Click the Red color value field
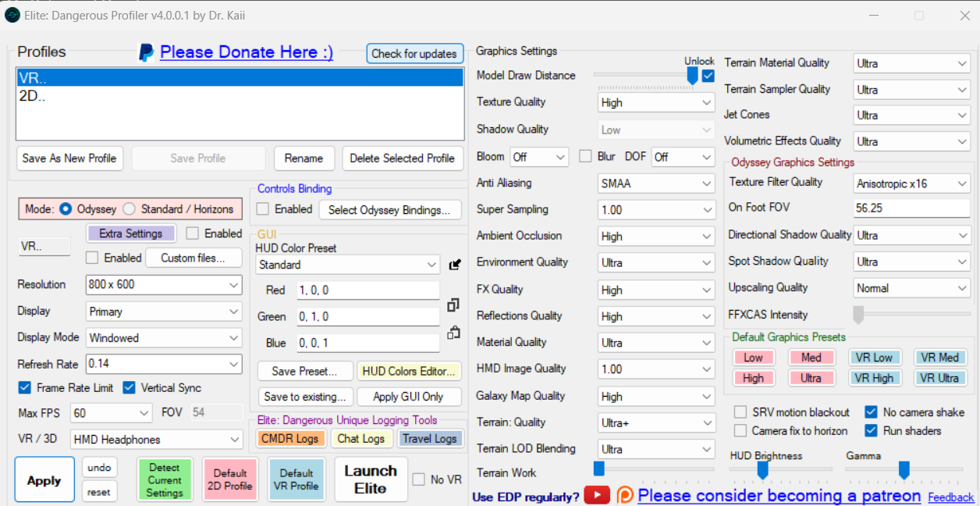The image size is (980, 506). 368,290
